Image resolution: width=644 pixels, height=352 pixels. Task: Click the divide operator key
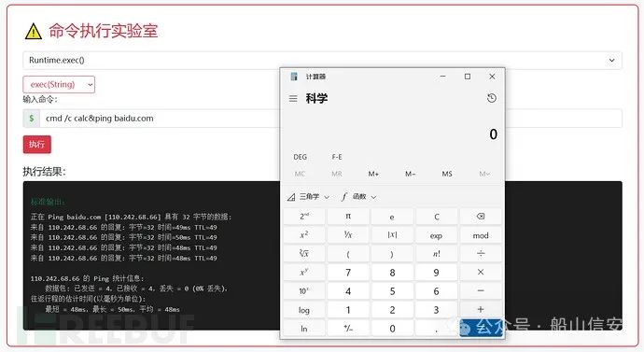[x=481, y=253]
